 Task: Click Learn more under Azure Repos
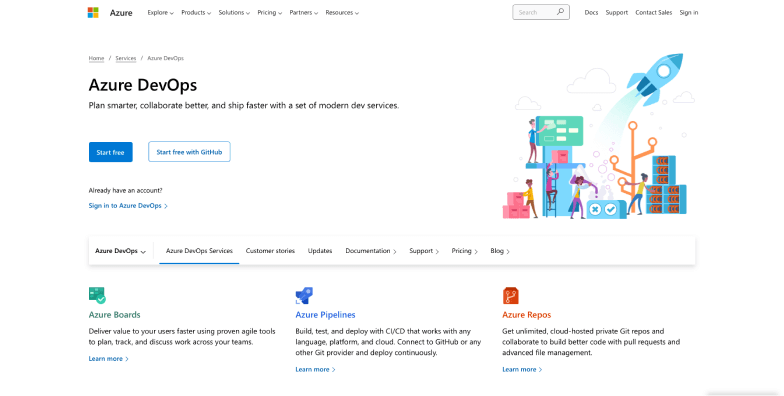pyautogui.click(x=522, y=370)
